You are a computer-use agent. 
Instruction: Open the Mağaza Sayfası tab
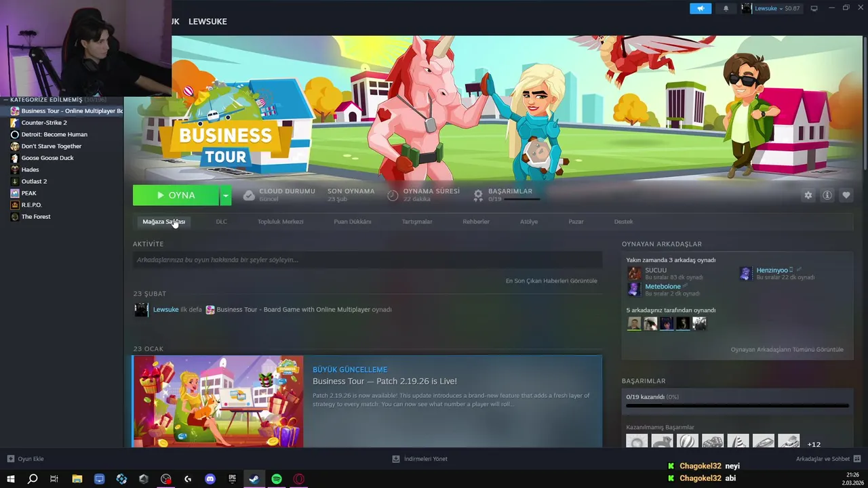point(163,222)
